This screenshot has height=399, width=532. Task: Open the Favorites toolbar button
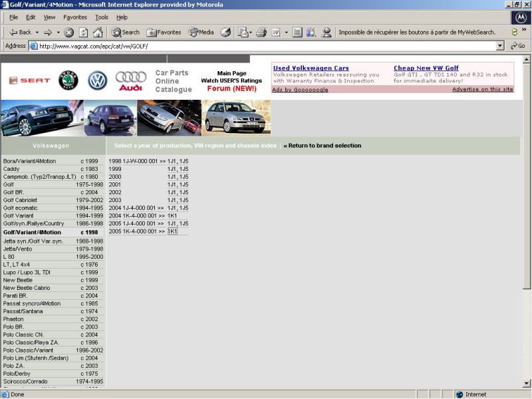coord(164,33)
